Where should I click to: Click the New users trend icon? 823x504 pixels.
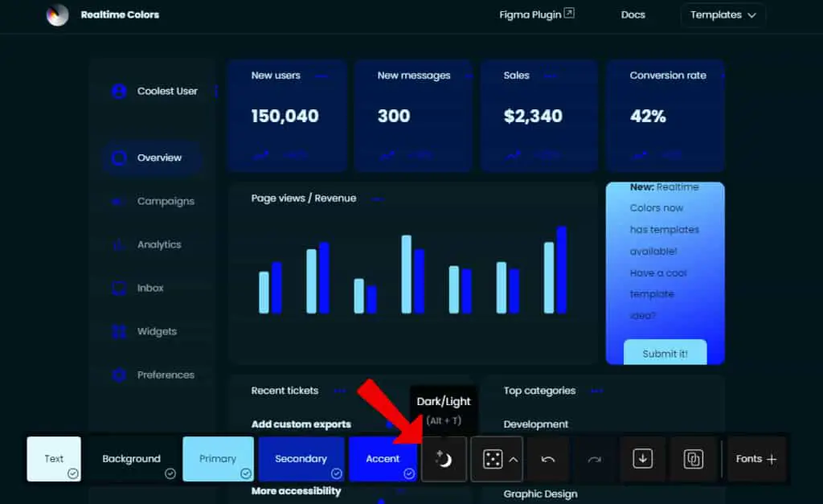261,155
